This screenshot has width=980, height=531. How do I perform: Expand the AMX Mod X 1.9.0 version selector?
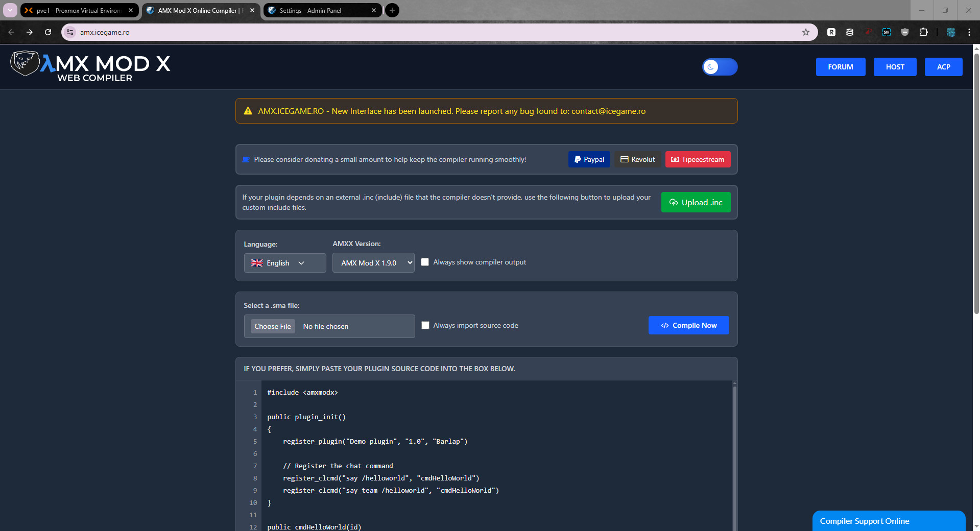point(373,263)
